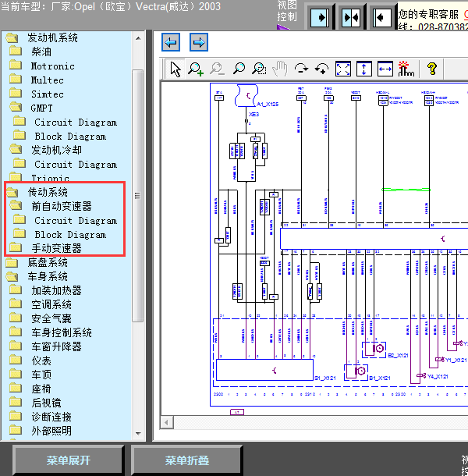The height and width of the screenshot is (476, 468).
Task: Select the 加装加热器 entry
Action: coord(56,290)
